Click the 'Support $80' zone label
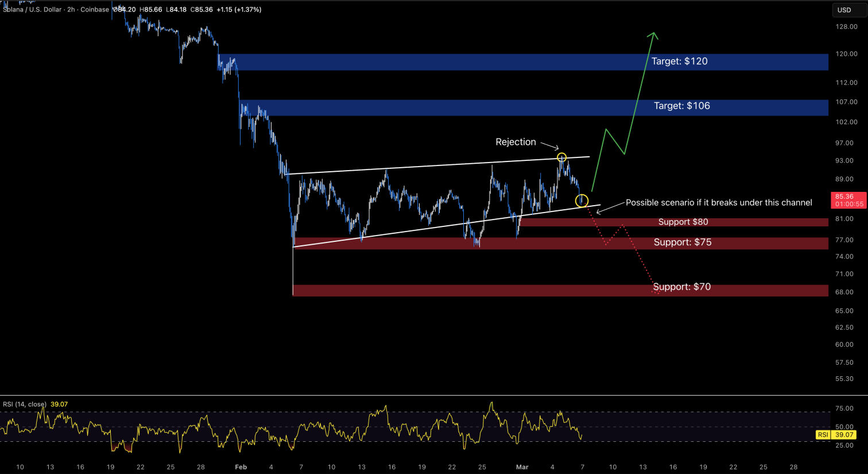This screenshot has width=868, height=474. 683,222
